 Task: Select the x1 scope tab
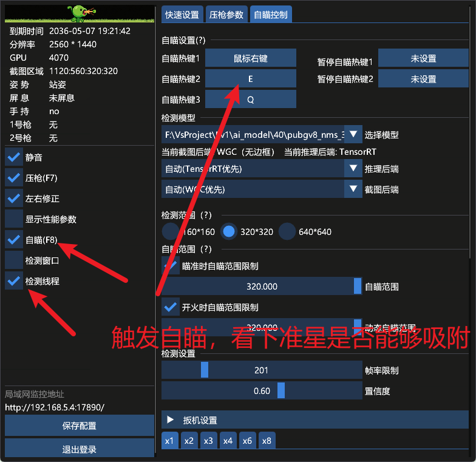pyautogui.click(x=170, y=440)
